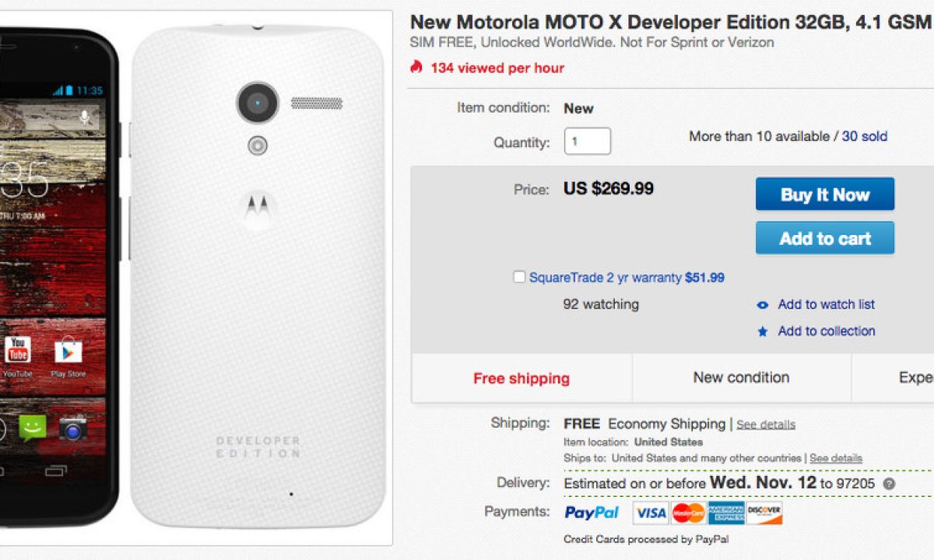Click the Quantity input field

pyautogui.click(x=587, y=142)
